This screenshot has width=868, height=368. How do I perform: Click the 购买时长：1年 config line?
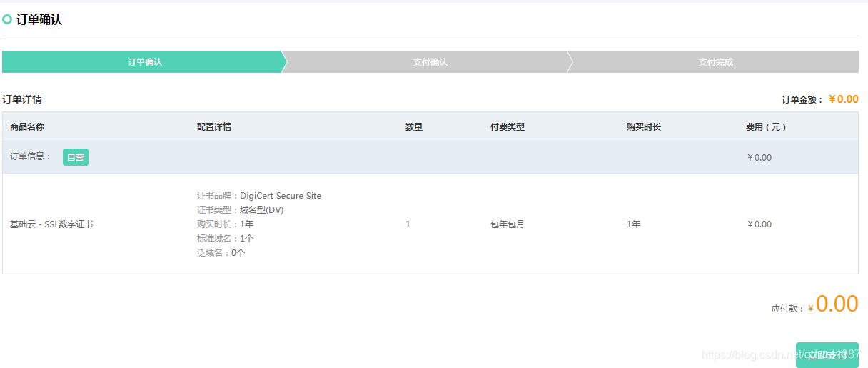tap(226, 224)
